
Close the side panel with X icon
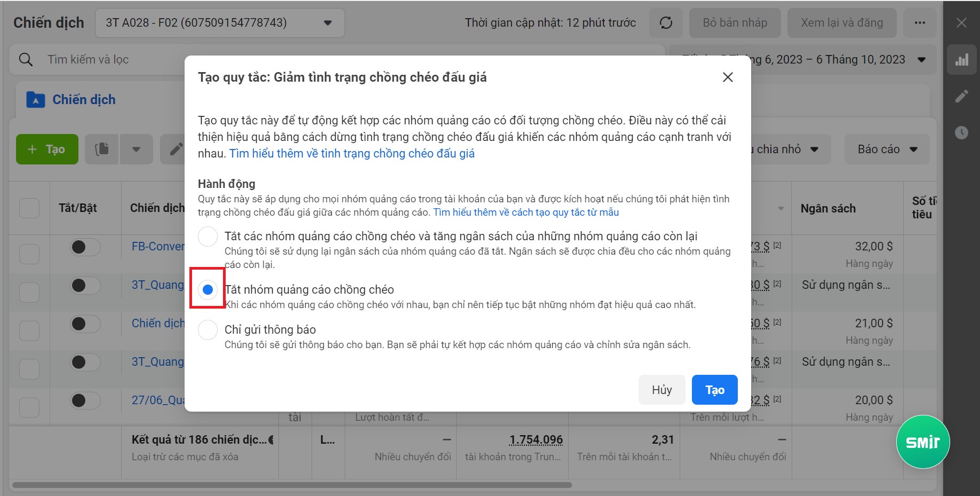click(961, 23)
